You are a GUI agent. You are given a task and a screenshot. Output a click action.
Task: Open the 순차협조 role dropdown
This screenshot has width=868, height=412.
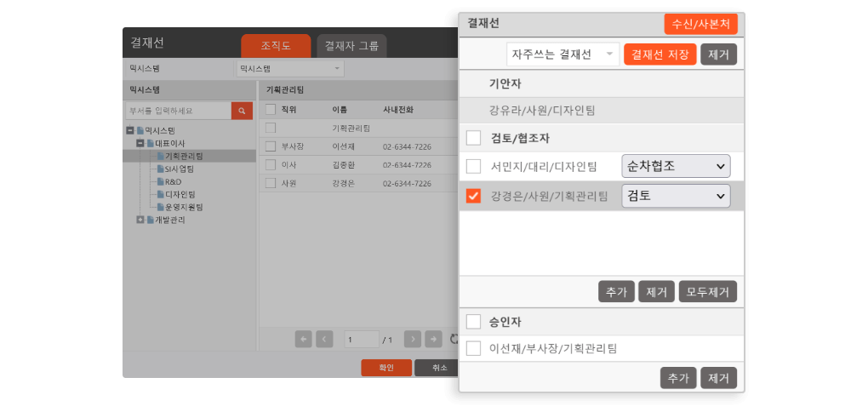pyautogui.click(x=676, y=166)
